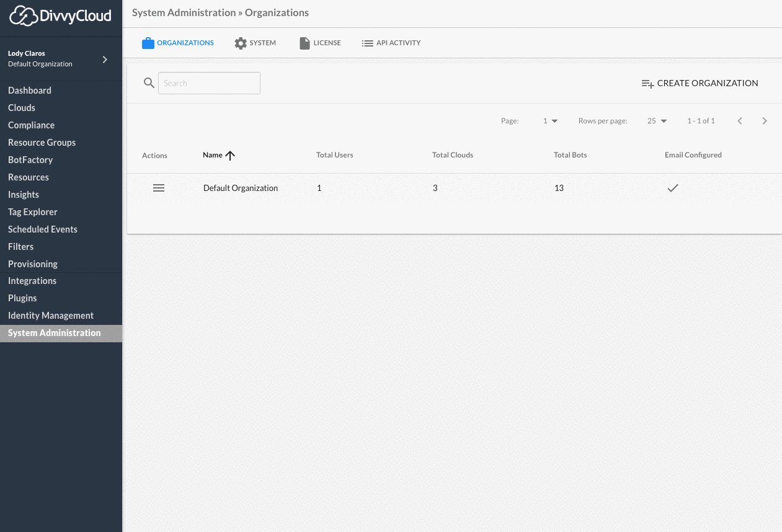This screenshot has height=532, width=782.
Task: Click the Name column sort arrow
Action: click(230, 156)
